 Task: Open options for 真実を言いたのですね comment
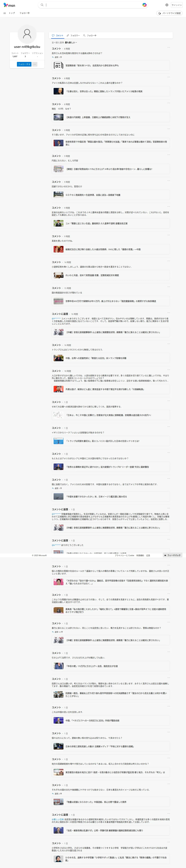point(168,235)
